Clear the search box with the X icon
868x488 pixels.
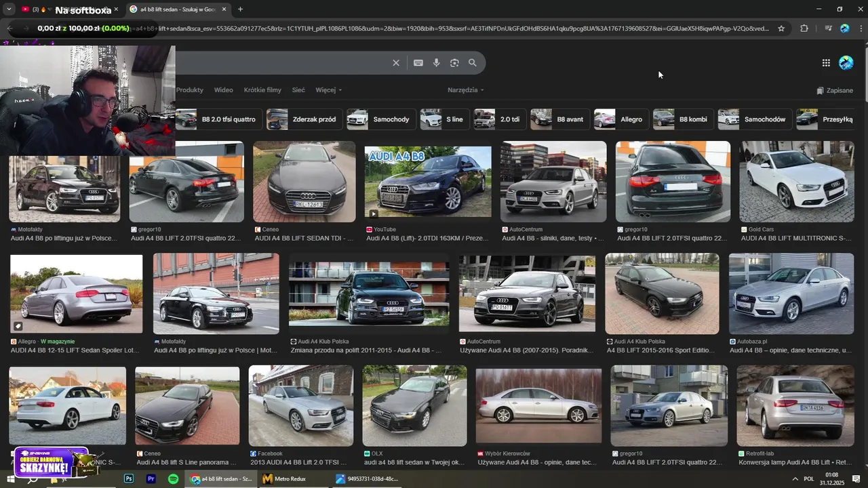pyautogui.click(x=396, y=63)
